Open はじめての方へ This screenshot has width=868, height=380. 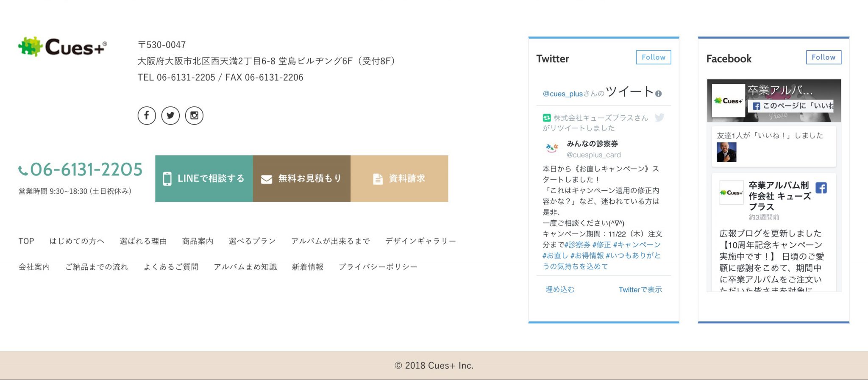[77, 241]
